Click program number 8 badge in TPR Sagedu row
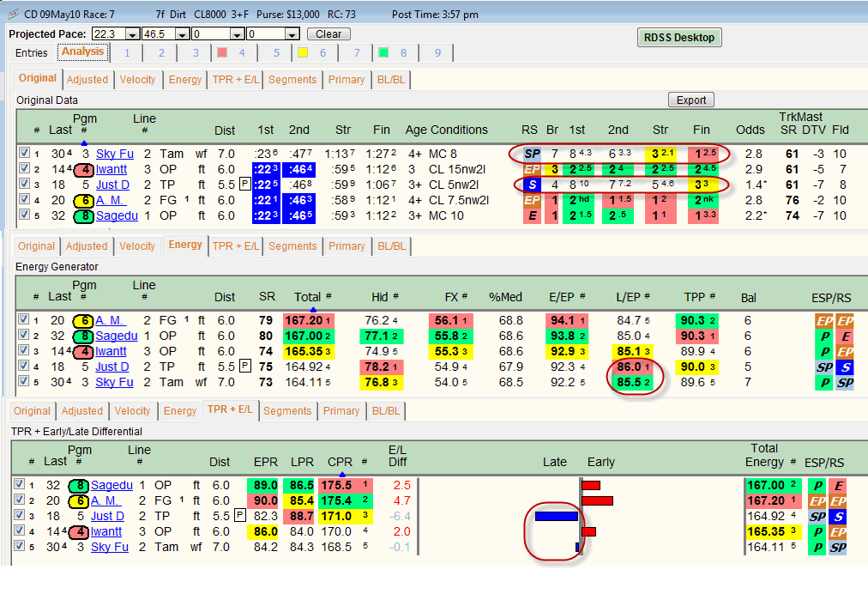The width and height of the screenshot is (868, 600). click(79, 486)
